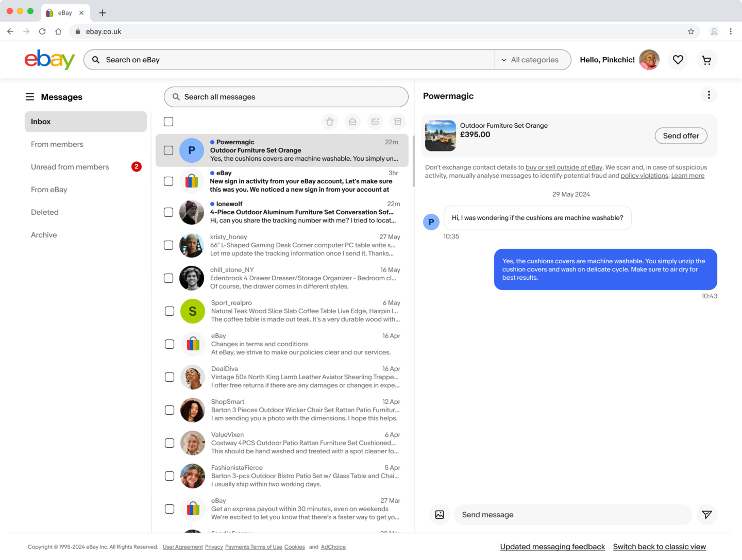
Task: Click the eBay logo
Action: [50, 60]
